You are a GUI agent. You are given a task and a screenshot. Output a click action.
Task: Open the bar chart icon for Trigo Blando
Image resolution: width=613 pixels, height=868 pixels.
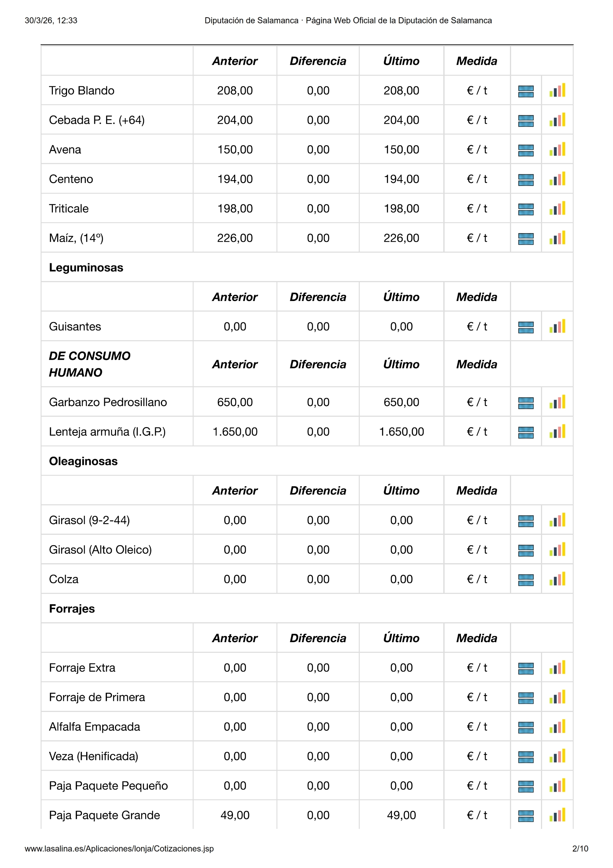557,90
